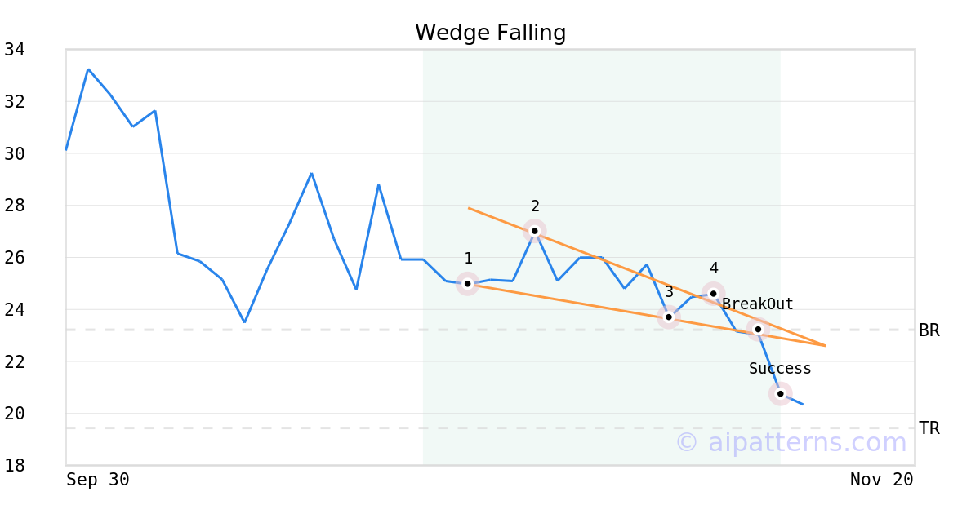980x514 pixels.
Task: Click the apex where orange trendlines converge
Action: coord(825,346)
